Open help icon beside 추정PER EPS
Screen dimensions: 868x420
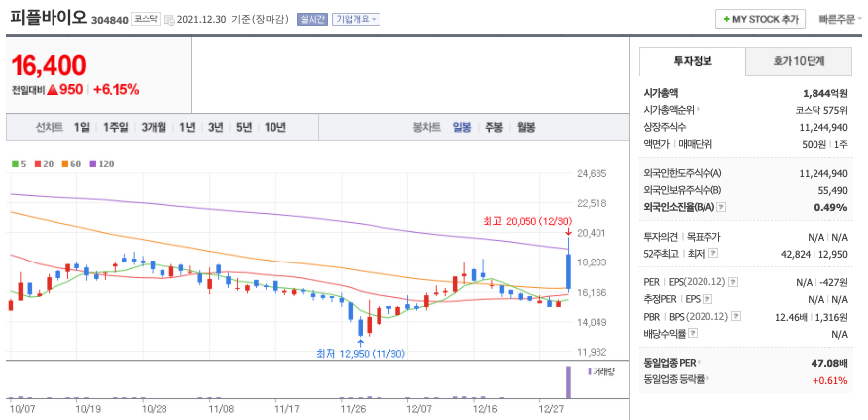(x=707, y=299)
